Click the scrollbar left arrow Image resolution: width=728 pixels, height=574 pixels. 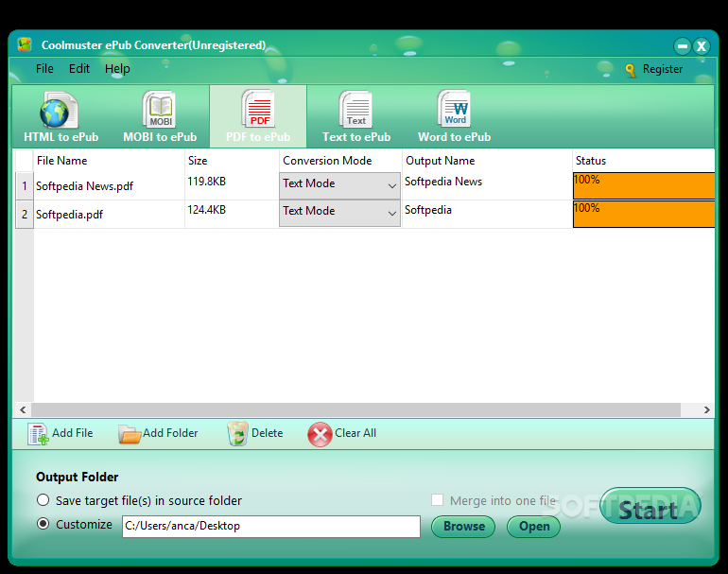[23, 410]
